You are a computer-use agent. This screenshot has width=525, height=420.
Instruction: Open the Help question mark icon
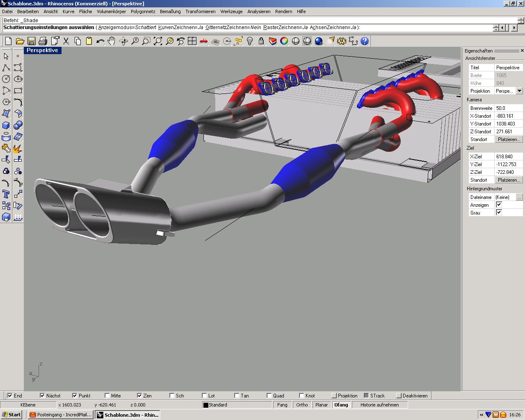(365, 41)
